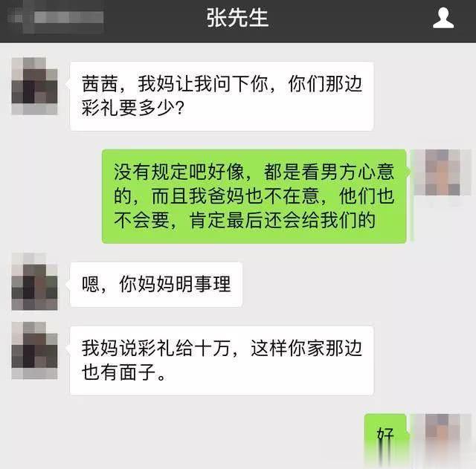
Task: Click the text 肯定最后还会给我们的 in green bubble
Action: (283, 220)
